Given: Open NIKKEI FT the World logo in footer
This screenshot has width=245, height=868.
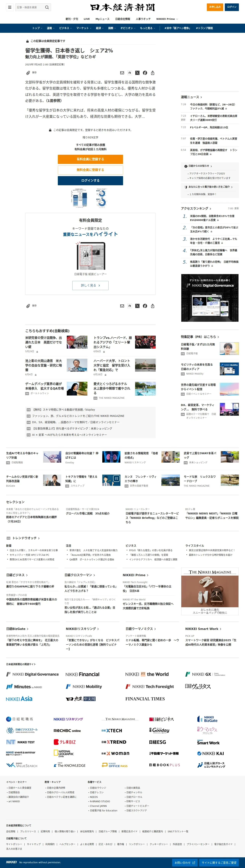Looking at the screenshot, I should pyautogui.click(x=147, y=674).
